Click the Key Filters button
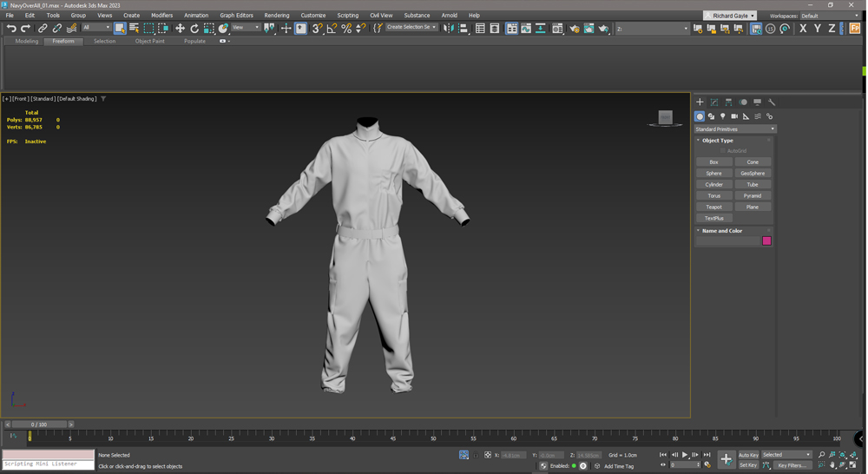The height and width of the screenshot is (474, 868). pyautogui.click(x=792, y=465)
